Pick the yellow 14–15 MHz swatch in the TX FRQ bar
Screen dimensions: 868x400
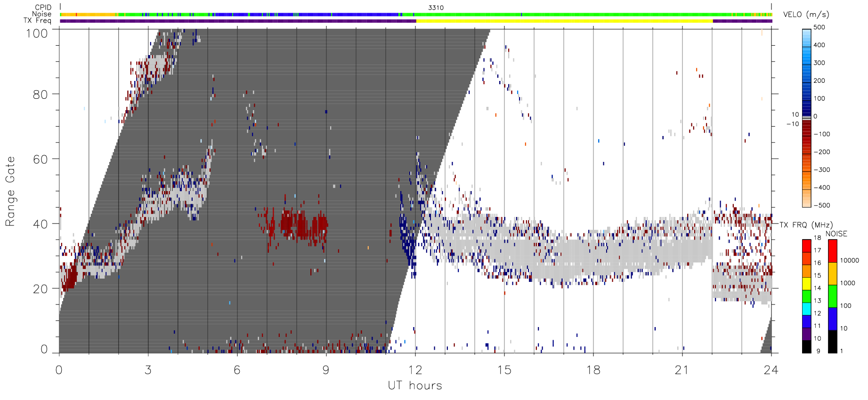pos(807,284)
